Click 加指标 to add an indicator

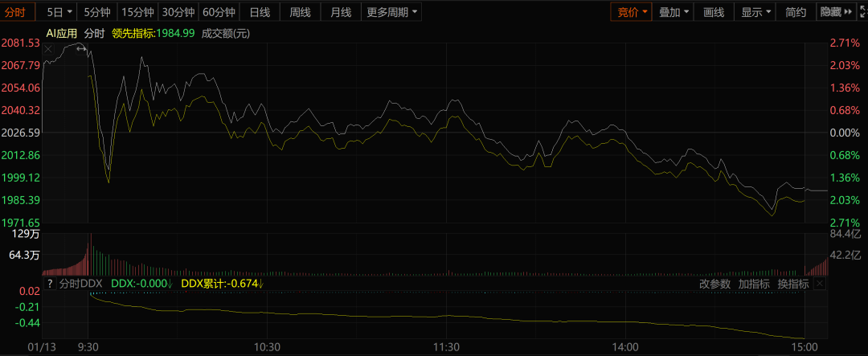pyautogui.click(x=754, y=284)
